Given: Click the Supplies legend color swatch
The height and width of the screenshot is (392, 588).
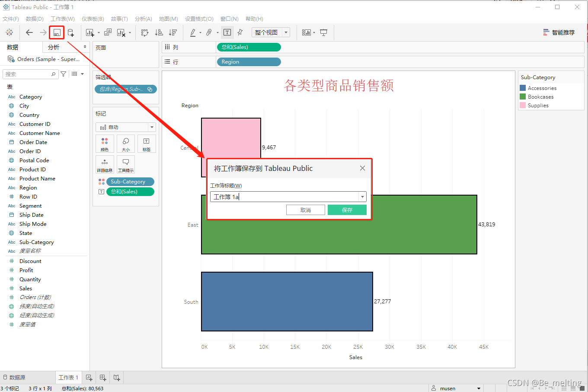Looking at the screenshot, I should pos(523,106).
